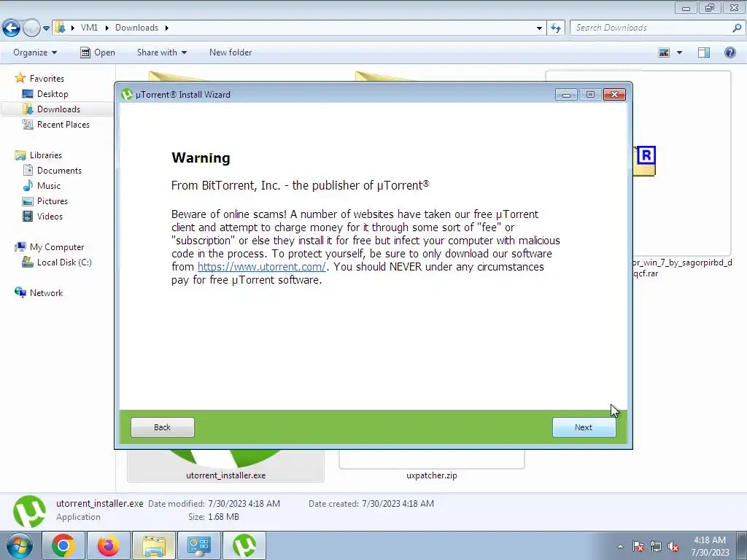
Task: Click the magnifier search icon
Action: click(x=737, y=28)
